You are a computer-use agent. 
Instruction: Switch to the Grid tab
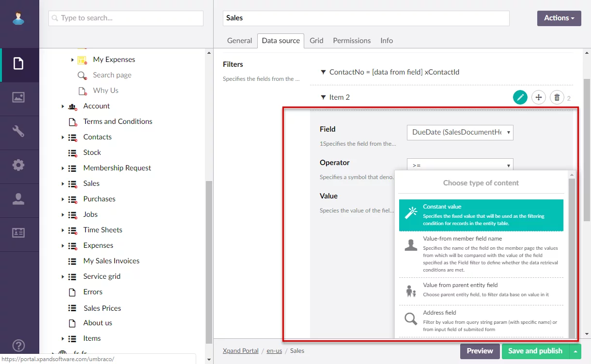click(x=316, y=41)
